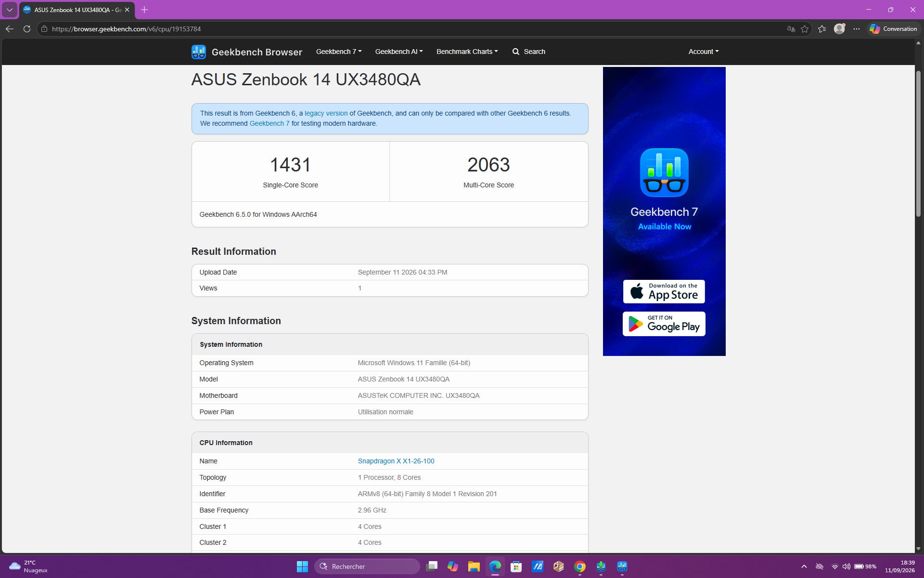Expand the Geekbench AI menu
This screenshot has height=578, width=924.
pos(399,52)
